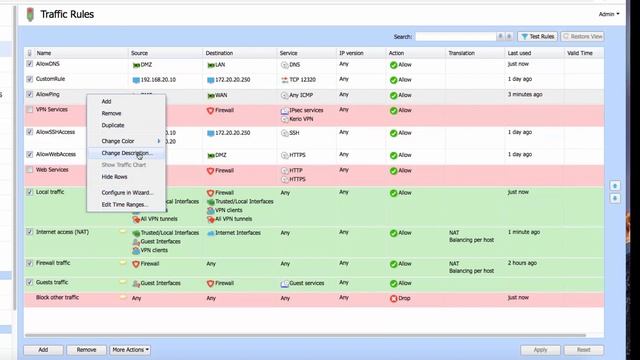This screenshot has width=640, height=360.
Task: Click the search previous arrow button
Action: [x=500, y=36]
